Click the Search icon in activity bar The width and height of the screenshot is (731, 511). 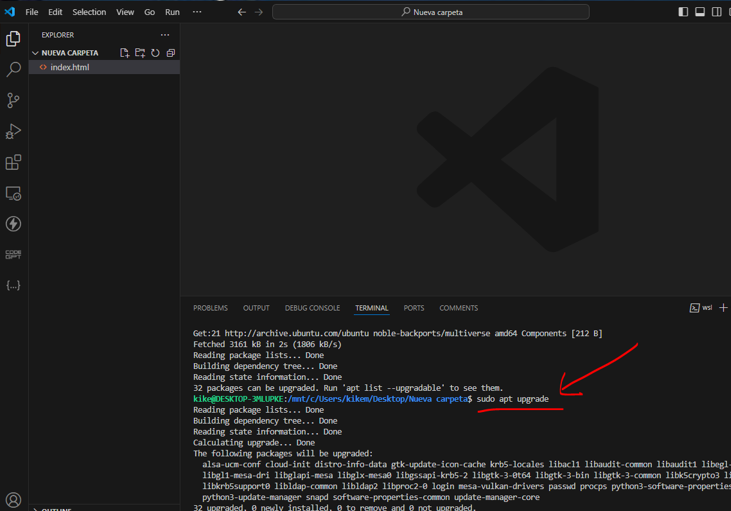13,69
